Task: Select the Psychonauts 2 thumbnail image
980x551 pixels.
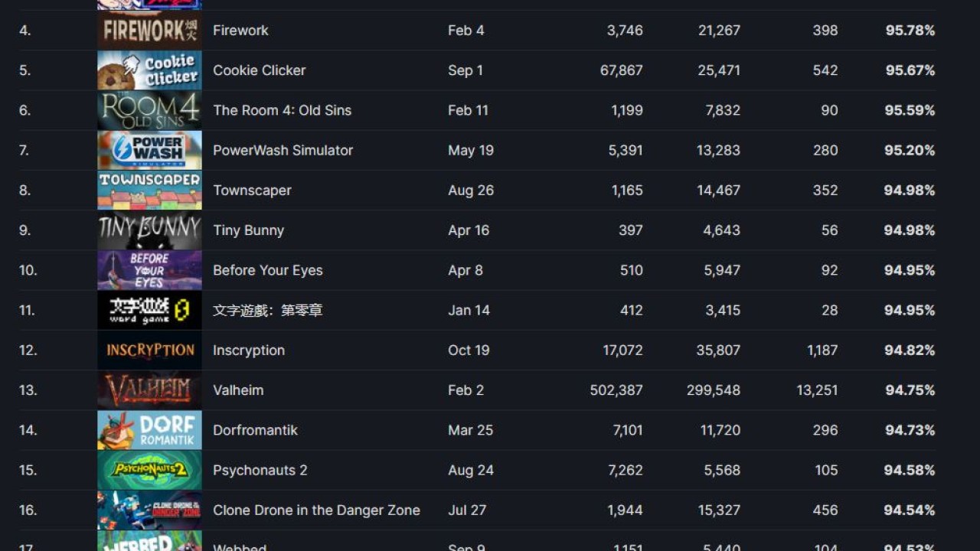Action: point(149,470)
